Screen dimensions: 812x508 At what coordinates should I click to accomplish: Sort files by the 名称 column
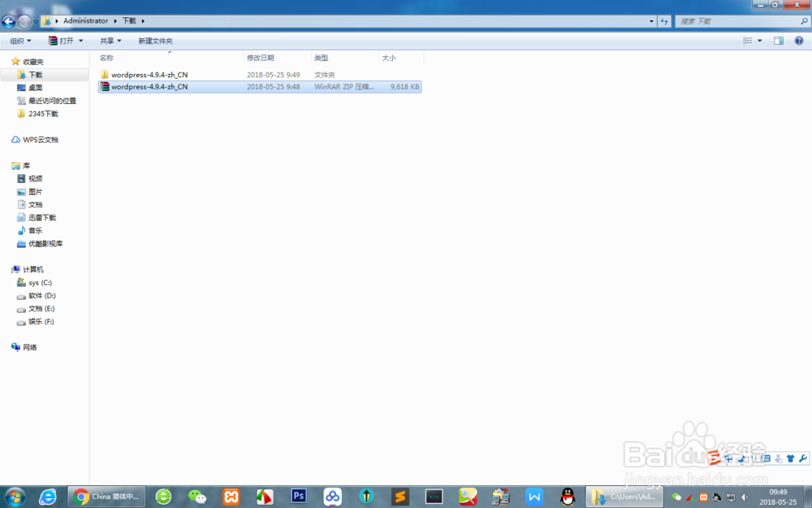pyautogui.click(x=170, y=58)
